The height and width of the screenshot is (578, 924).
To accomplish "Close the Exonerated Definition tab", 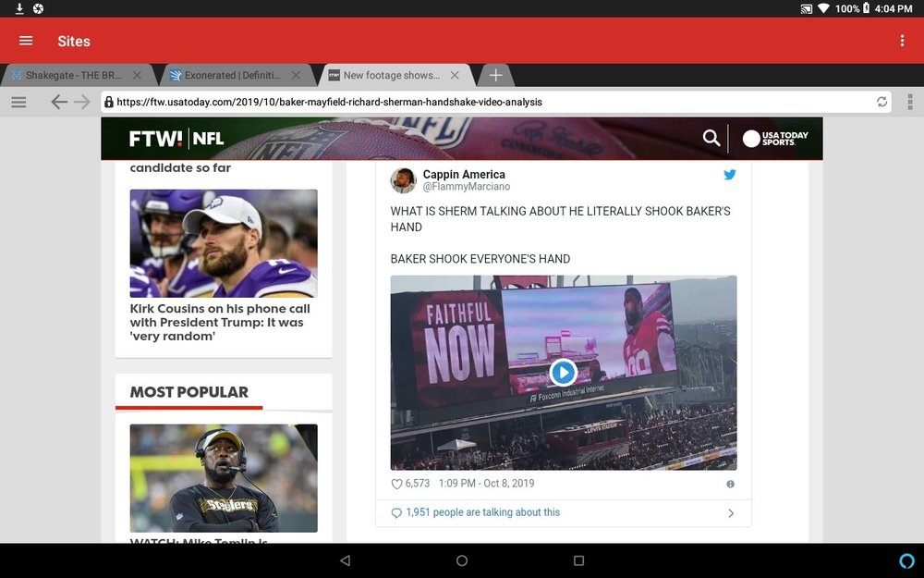I will 296,76.
